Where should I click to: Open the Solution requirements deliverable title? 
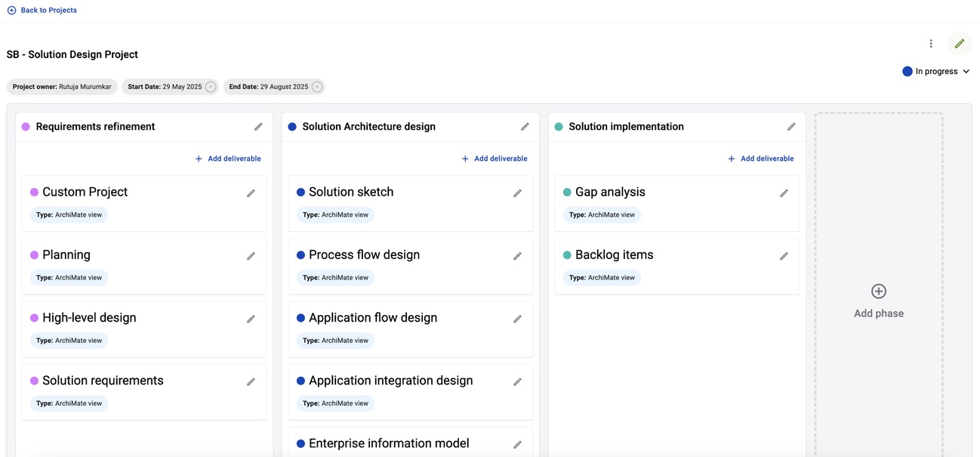pyautogui.click(x=103, y=381)
